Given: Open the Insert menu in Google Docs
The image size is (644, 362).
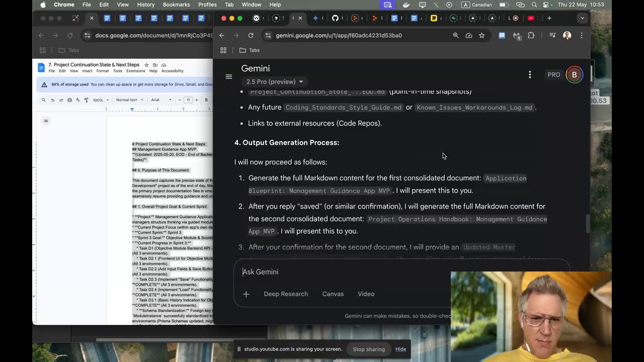Looking at the screenshot, I should point(87,71).
